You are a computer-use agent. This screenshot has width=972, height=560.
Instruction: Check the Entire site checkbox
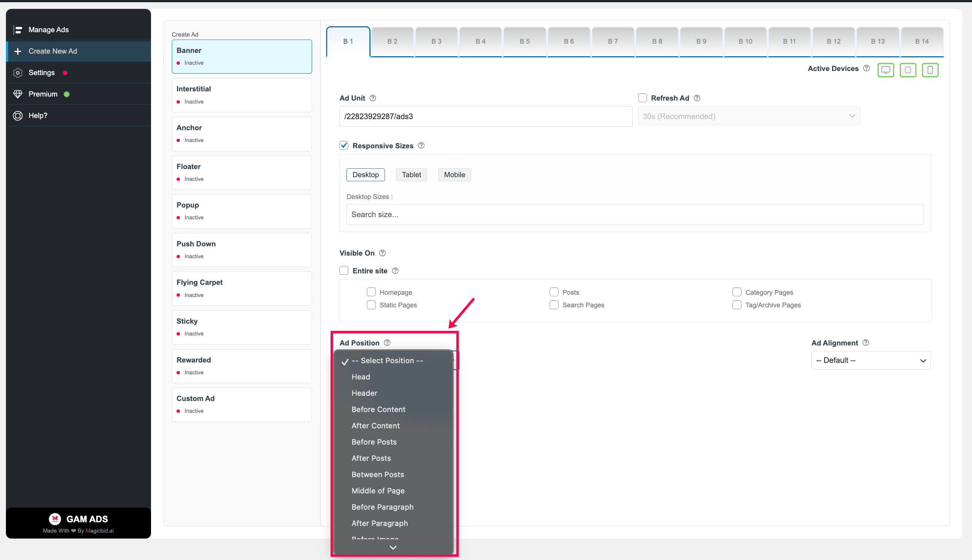click(343, 270)
